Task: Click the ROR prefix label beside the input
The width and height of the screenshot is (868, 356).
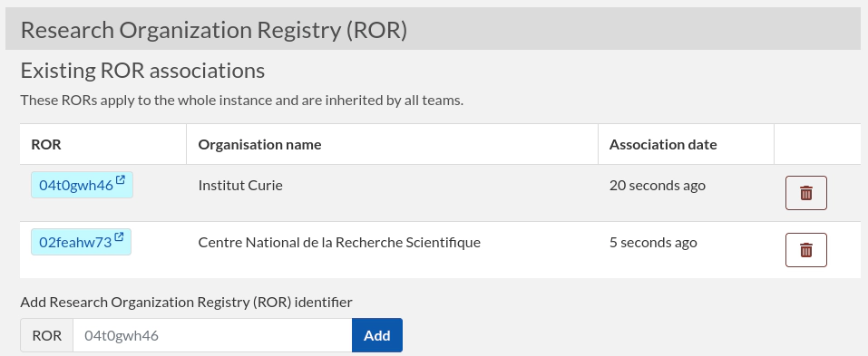Action: (46, 335)
